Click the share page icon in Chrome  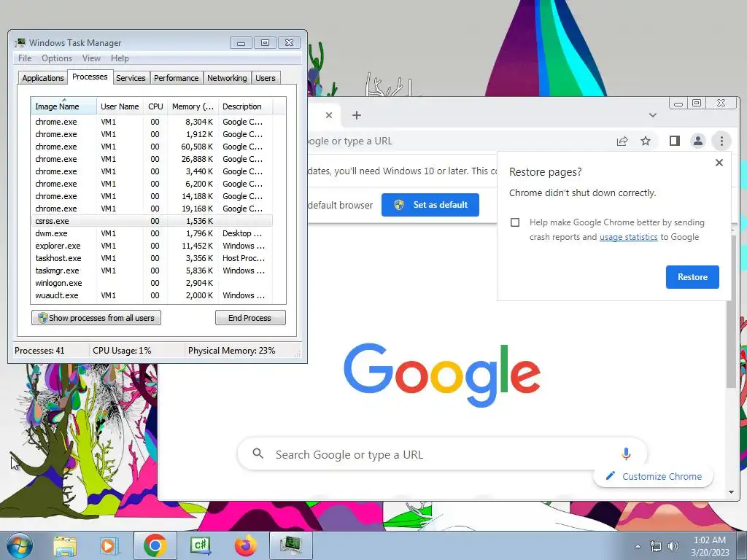tap(622, 141)
